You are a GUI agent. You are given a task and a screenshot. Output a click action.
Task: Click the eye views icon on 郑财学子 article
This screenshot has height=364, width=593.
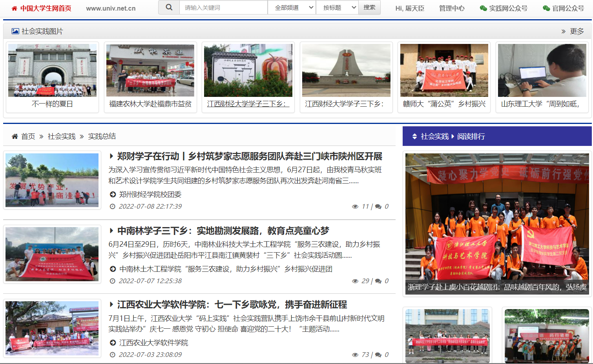[x=355, y=207]
